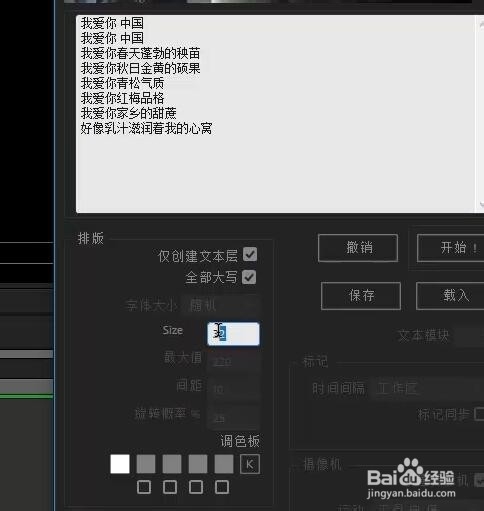Click the 间距 input field
This screenshot has width=484, height=511.
coord(233,389)
